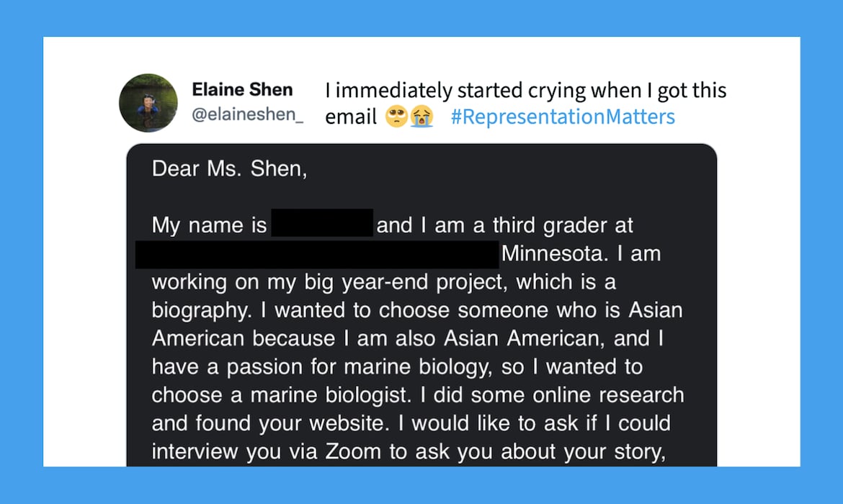
Task: Click Elaine Shen's profile avatar photo
Action: click(x=148, y=102)
